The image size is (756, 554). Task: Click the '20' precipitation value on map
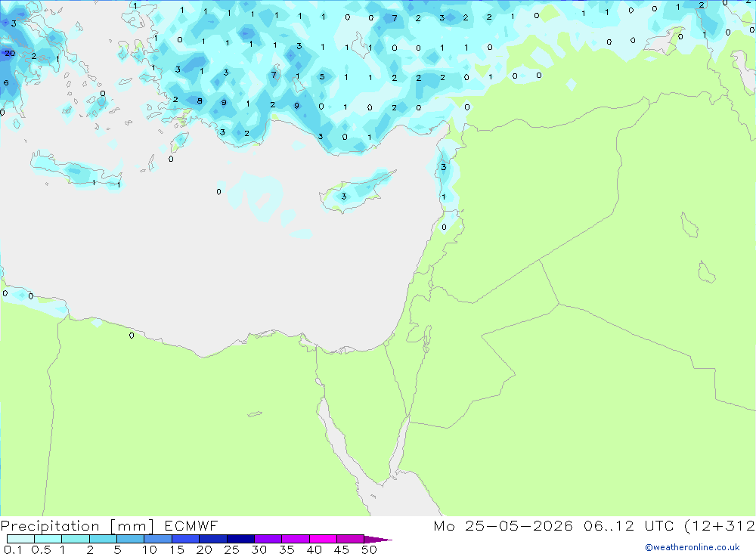10,54
